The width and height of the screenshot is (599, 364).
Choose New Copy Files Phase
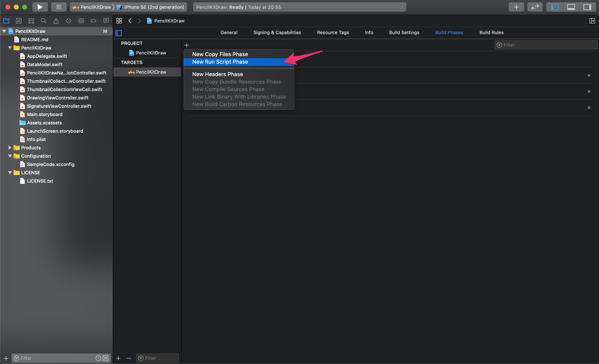[239, 54]
